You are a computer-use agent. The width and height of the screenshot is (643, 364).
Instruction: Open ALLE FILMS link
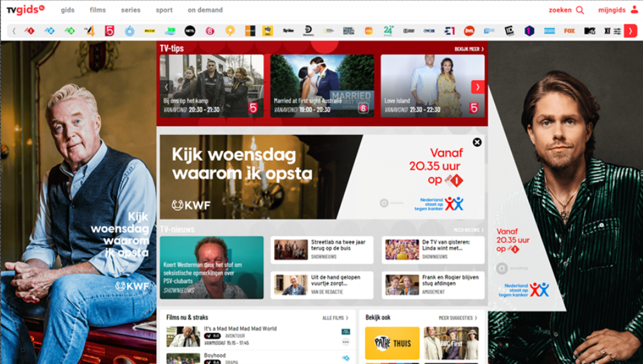[x=335, y=318]
